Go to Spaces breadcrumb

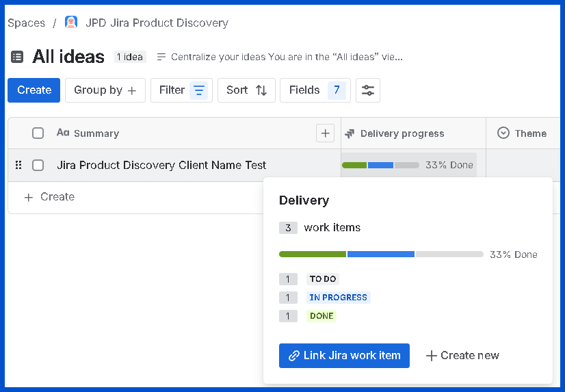click(x=26, y=23)
